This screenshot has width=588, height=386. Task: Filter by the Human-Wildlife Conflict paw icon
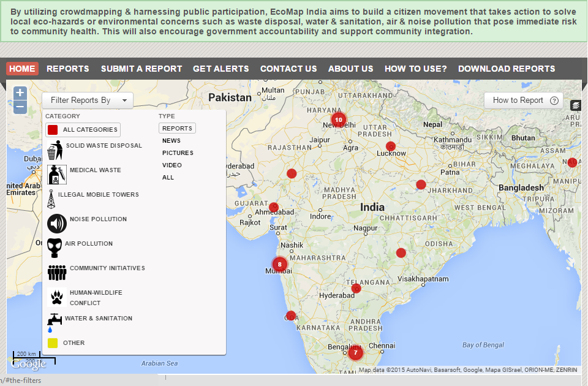click(x=56, y=297)
